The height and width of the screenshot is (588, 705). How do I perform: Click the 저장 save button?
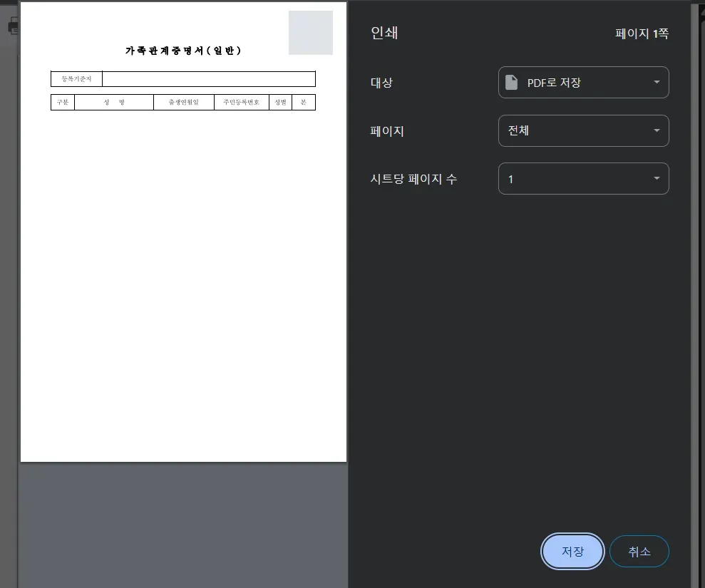[572, 551]
